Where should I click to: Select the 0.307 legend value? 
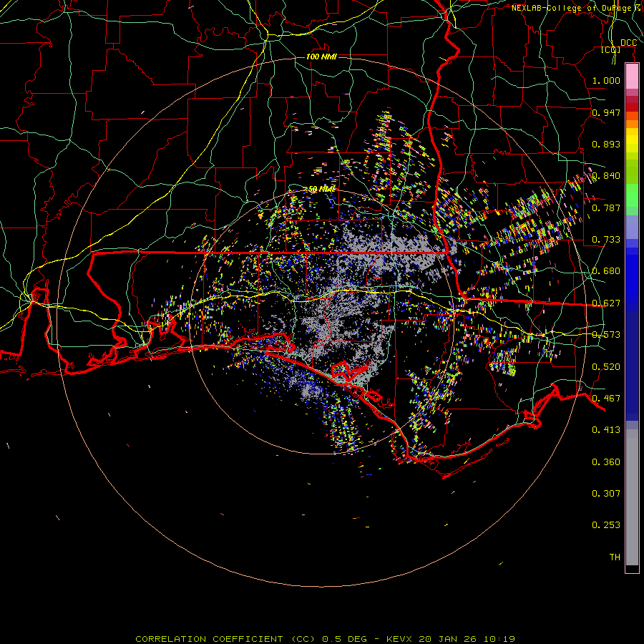[x=606, y=494]
